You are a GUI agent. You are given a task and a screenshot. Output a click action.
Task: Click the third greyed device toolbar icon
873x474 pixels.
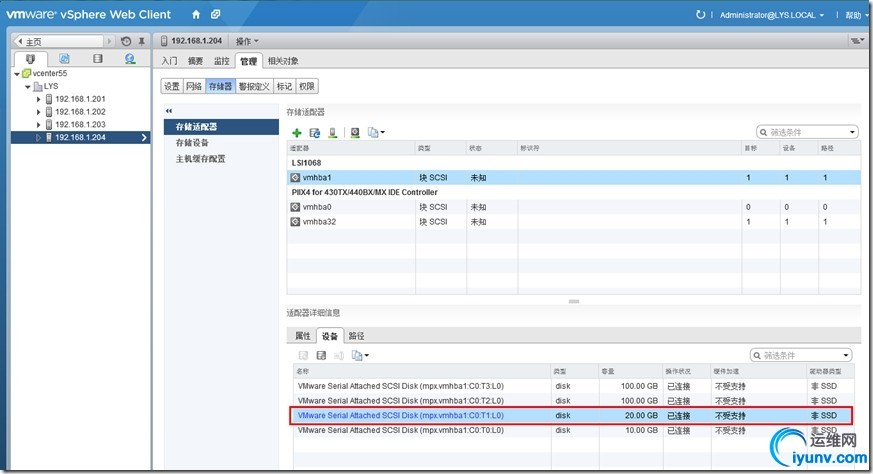339,355
